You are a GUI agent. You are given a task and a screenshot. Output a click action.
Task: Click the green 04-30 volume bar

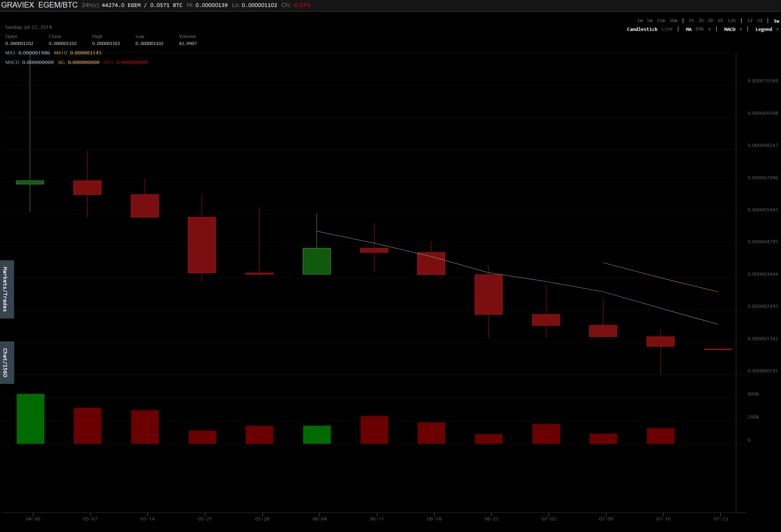point(30,419)
